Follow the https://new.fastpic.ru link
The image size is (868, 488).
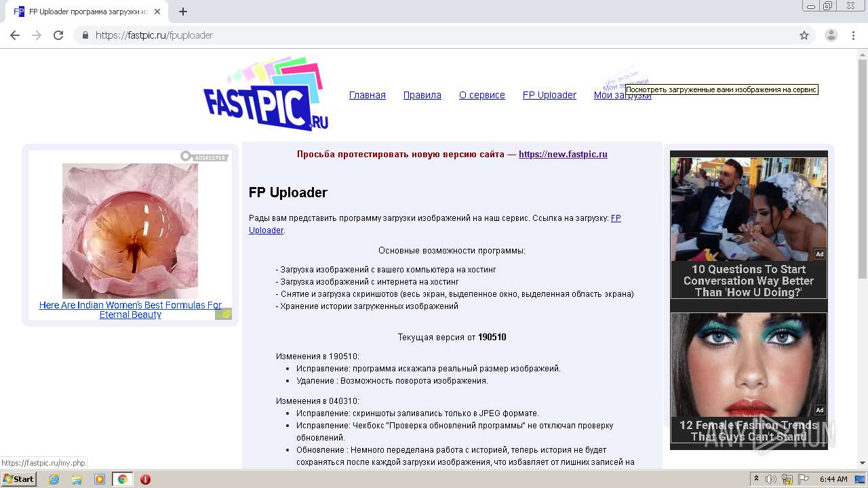click(x=563, y=155)
